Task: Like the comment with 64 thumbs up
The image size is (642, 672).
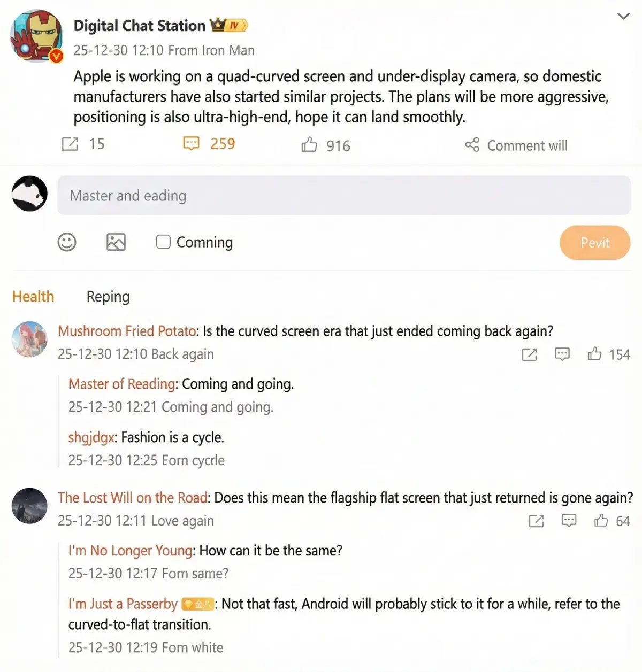Action: [x=601, y=521]
